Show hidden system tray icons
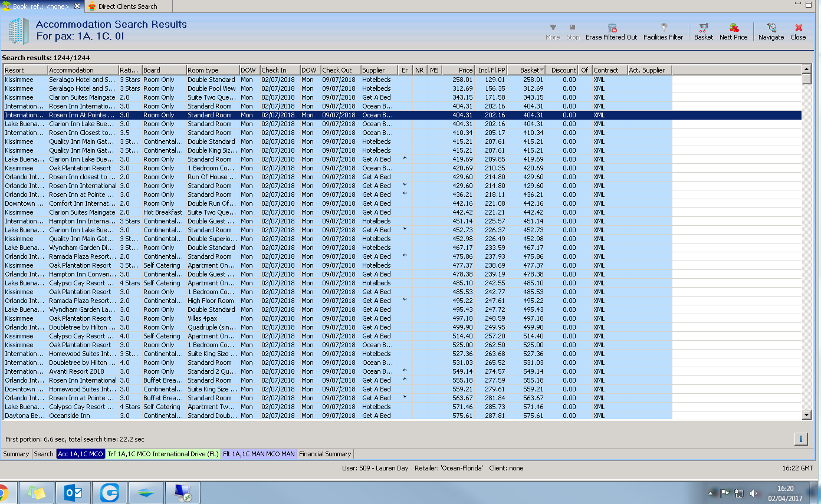This screenshot has height=504, width=821. point(712,493)
